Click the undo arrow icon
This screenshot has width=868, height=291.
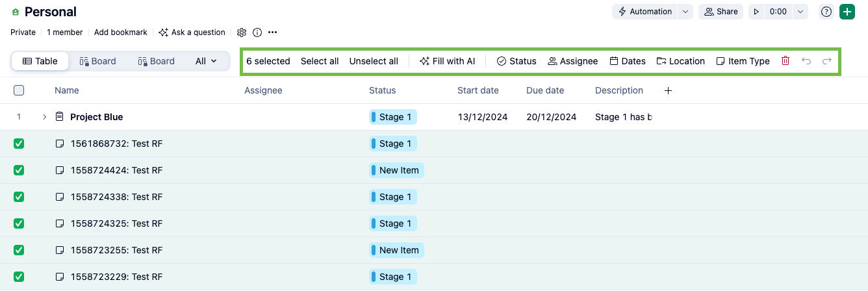click(x=806, y=61)
